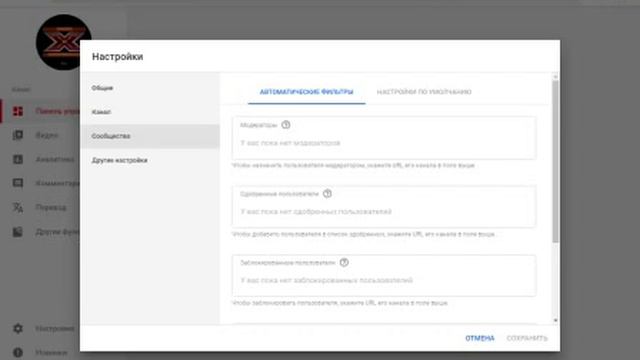Click the moderators input field
The height and width of the screenshot is (360, 640).
tap(384, 138)
